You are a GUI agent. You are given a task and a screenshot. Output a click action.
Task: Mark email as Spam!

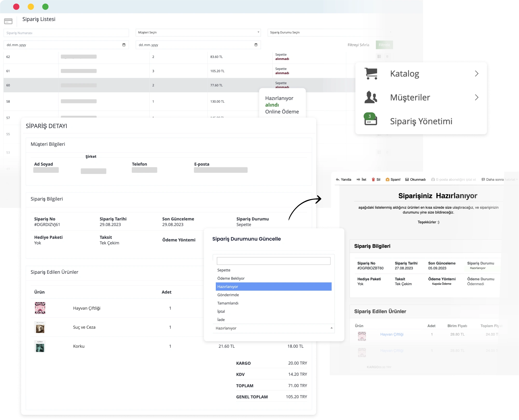393,179
